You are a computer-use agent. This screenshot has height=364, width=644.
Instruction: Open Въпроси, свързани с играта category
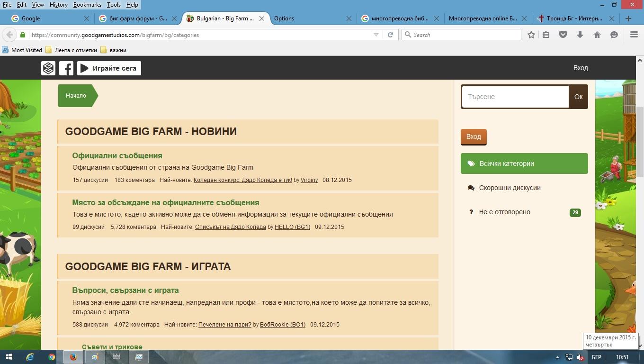[x=125, y=290]
